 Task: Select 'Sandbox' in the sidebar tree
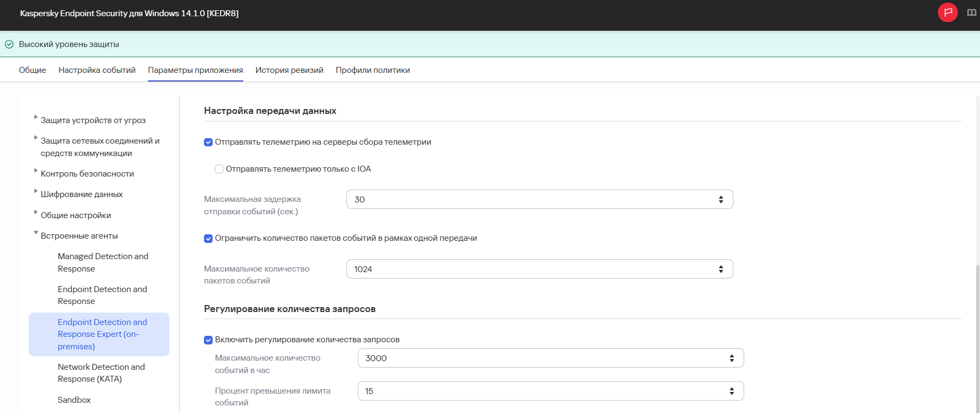(x=74, y=400)
